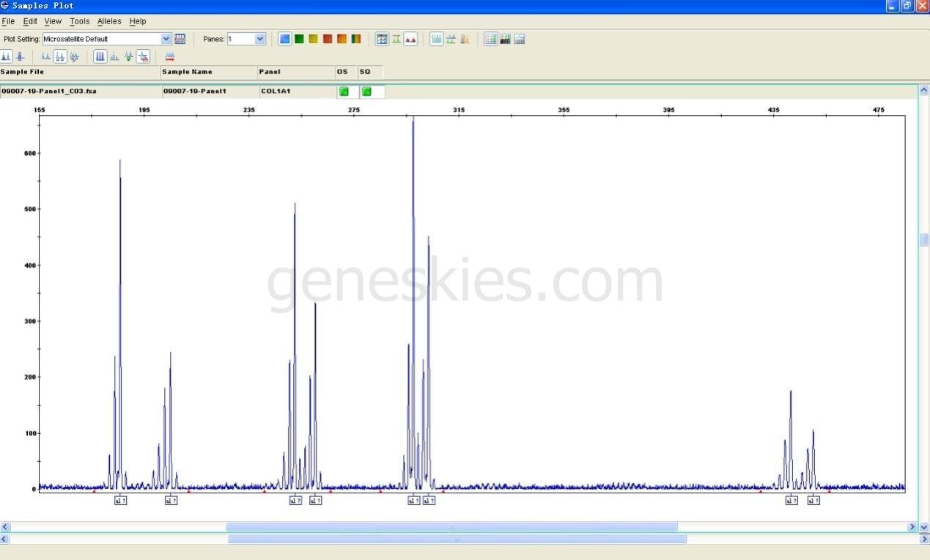Toggle the green dye color button

coord(299,39)
